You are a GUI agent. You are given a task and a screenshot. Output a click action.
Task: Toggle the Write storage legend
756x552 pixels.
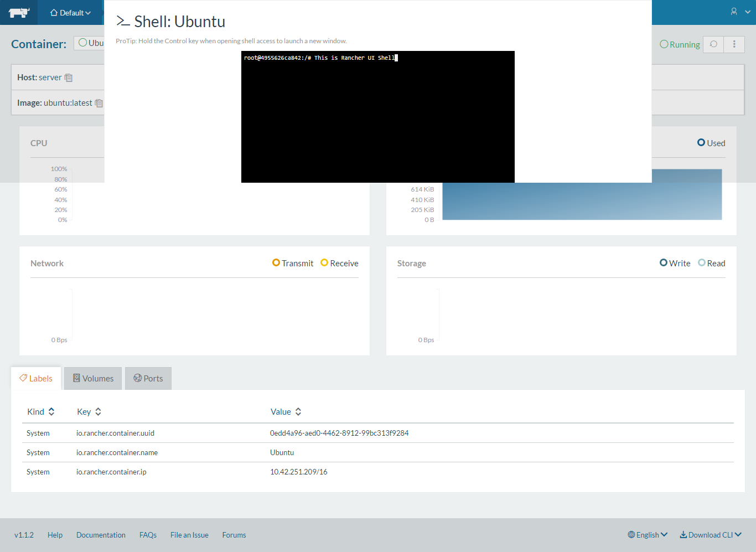point(675,263)
